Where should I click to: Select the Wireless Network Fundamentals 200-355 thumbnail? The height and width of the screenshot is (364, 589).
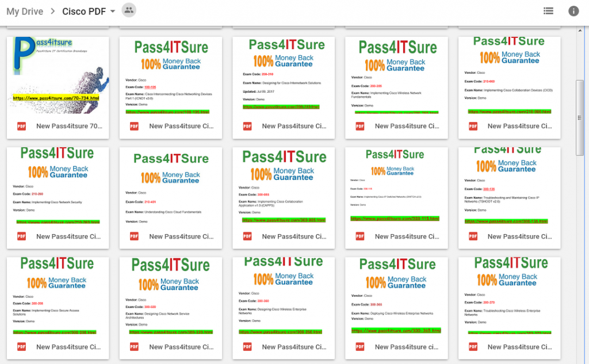coord(397,75)
